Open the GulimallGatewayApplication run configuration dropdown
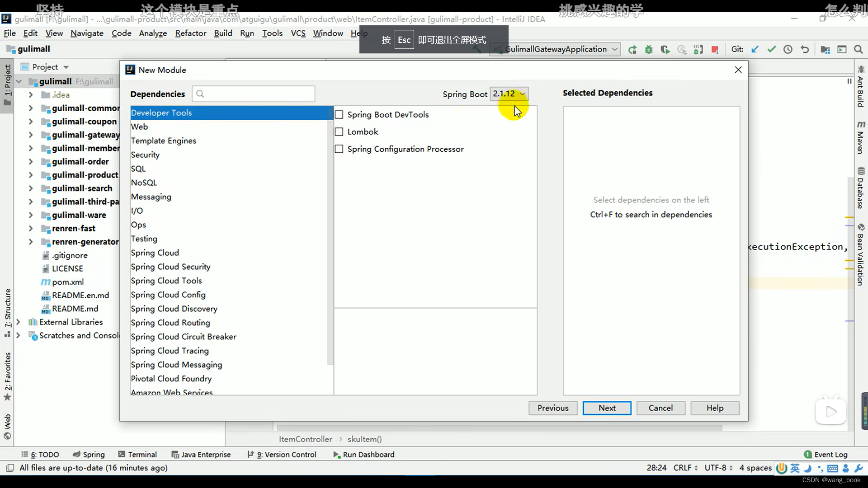 556,49
